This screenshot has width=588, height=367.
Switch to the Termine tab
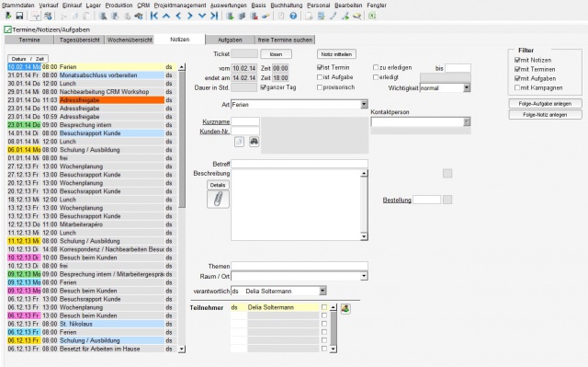pyautogui.click(x=29, y=40)
